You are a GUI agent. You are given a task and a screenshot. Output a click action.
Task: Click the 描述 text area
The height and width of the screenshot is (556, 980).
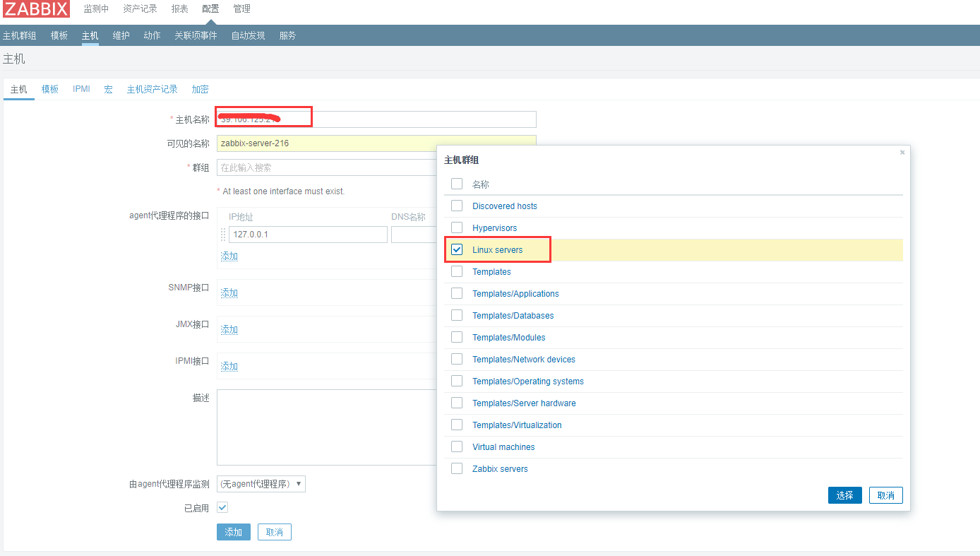[327, 427]
